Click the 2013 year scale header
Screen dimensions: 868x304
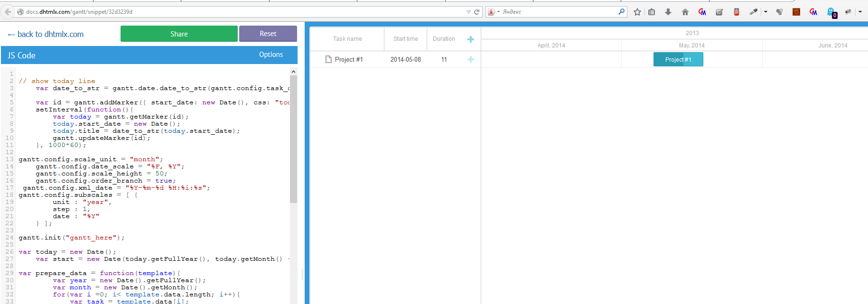click(692, 33)
